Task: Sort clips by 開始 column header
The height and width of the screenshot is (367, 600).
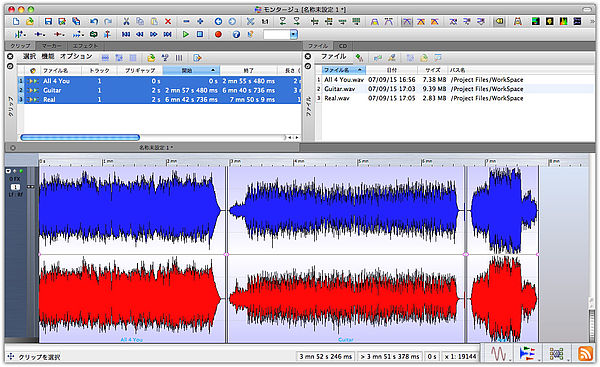Action: click(x=191, y=70)
